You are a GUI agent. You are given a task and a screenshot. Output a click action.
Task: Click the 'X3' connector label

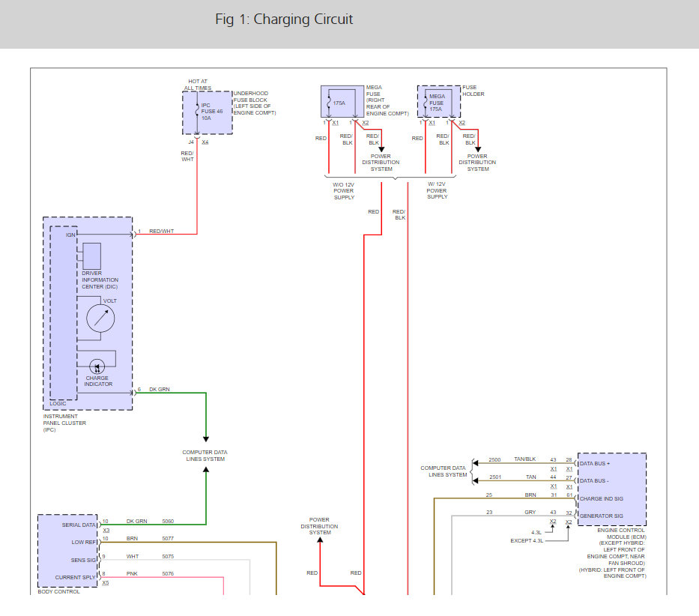pyautogui.click(x=106, y=531)
